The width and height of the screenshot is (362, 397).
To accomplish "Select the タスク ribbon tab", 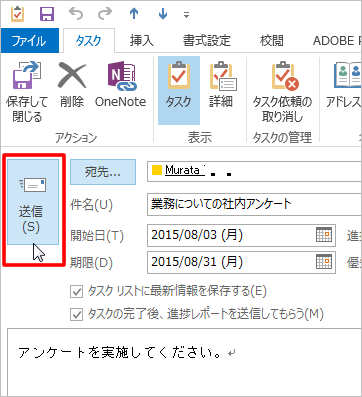I will (x=88, y=41).
